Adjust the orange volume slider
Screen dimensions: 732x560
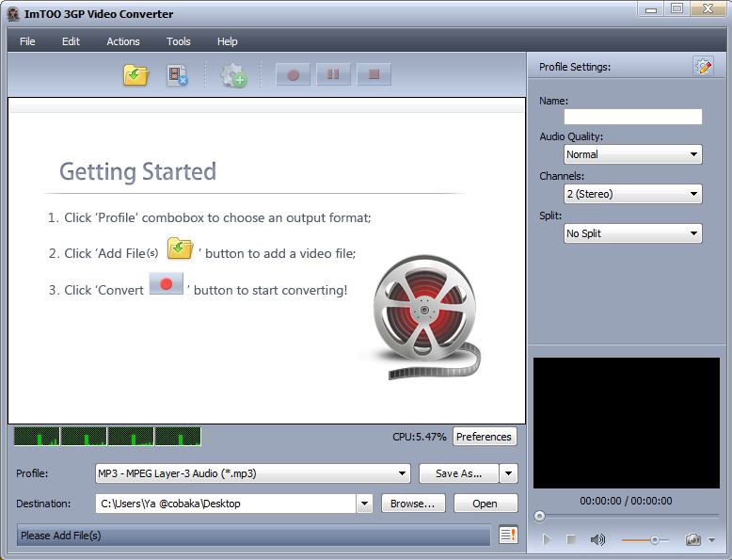(x=645, y=540)
